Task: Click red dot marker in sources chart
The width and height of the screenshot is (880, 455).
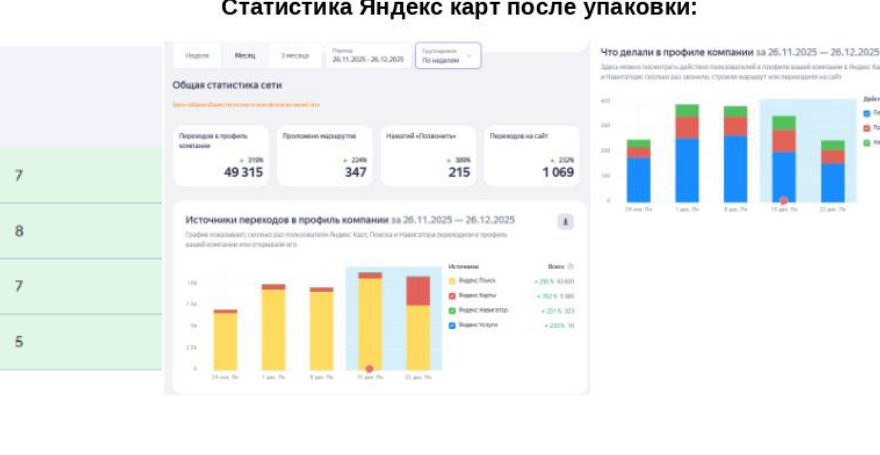Action: [369, 369]
